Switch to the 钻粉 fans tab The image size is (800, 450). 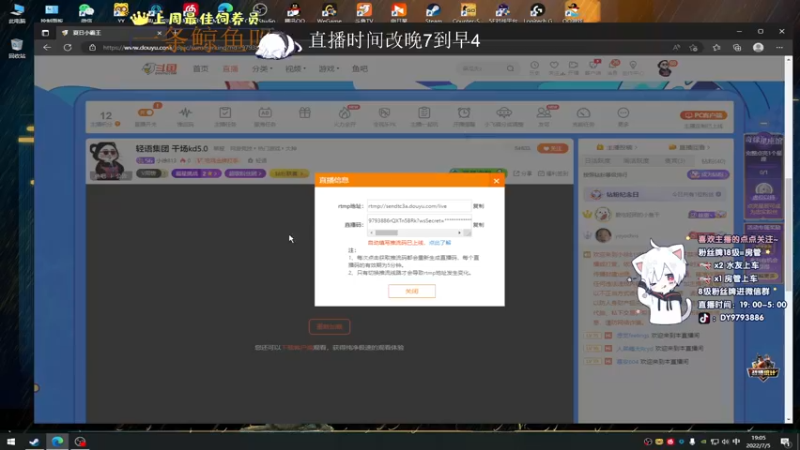[x=713, y=161]
